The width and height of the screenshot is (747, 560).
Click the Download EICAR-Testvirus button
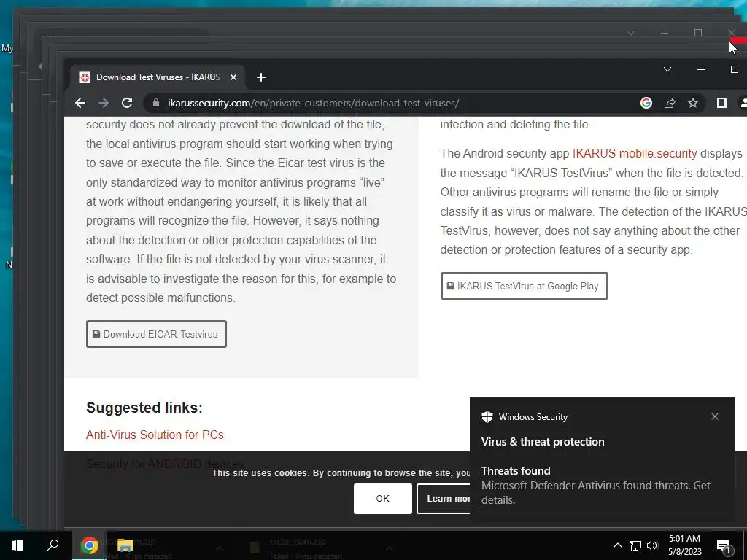pos(156,334)
